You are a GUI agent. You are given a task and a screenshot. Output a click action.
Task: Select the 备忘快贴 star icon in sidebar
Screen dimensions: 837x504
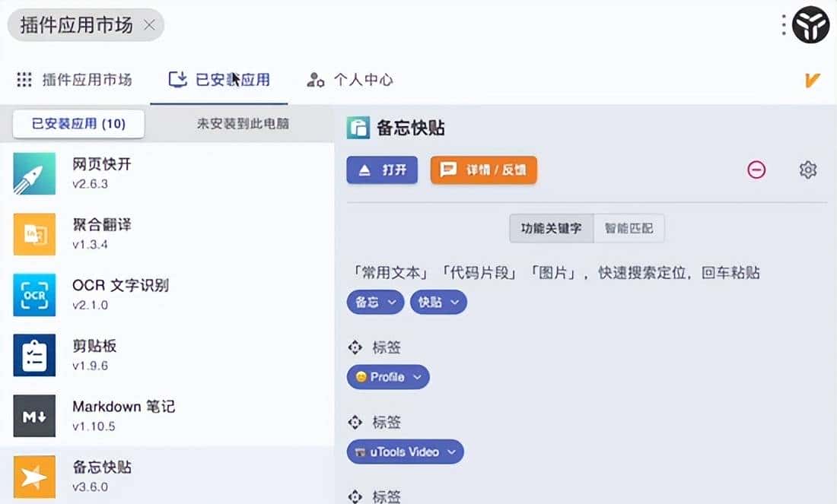(x=33, y=477)
